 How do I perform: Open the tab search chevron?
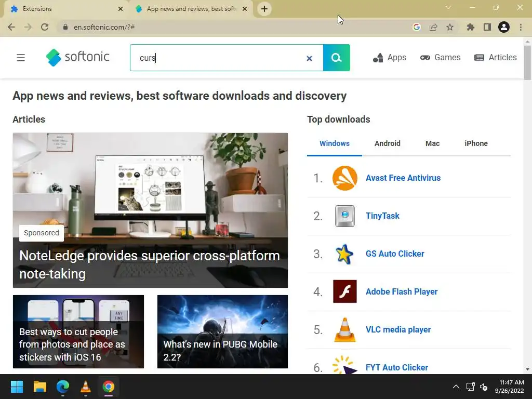tap(448, 7)
